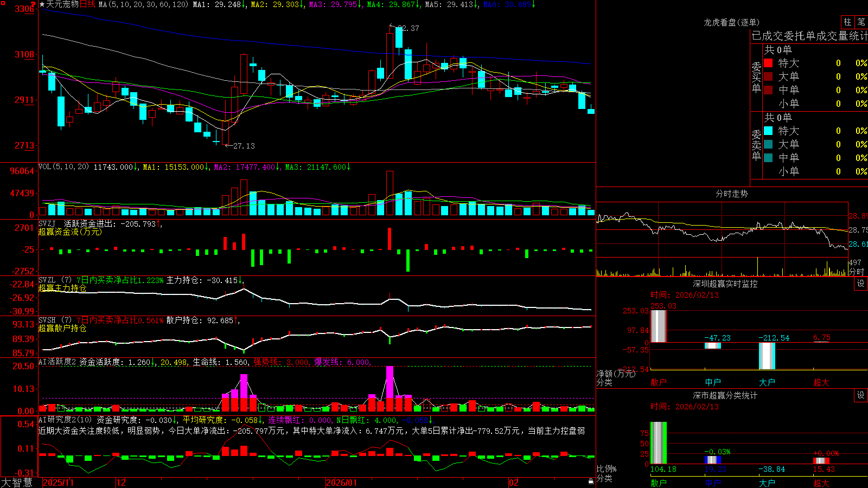Viewport: 868px width, 488px height.
Task: Click the 02 month timeline marker
Action: [514, 483]
